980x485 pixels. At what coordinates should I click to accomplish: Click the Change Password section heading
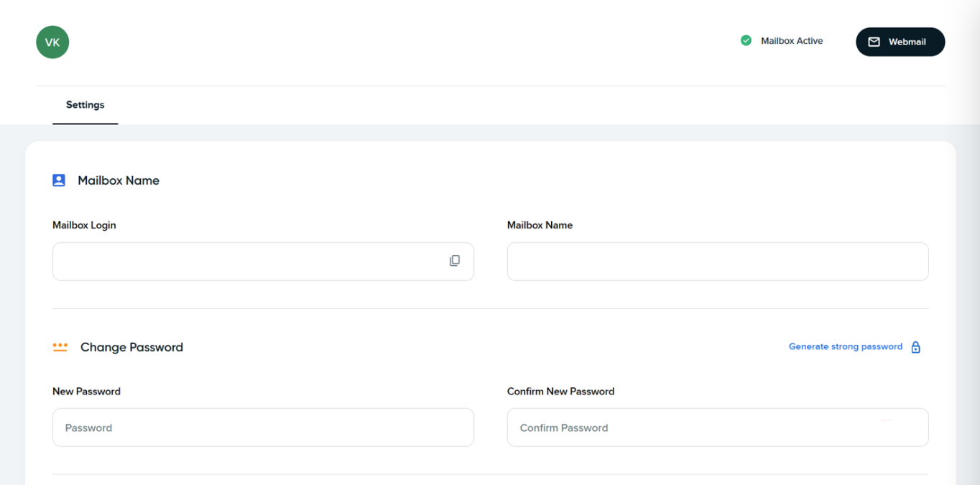click(131, 347)
